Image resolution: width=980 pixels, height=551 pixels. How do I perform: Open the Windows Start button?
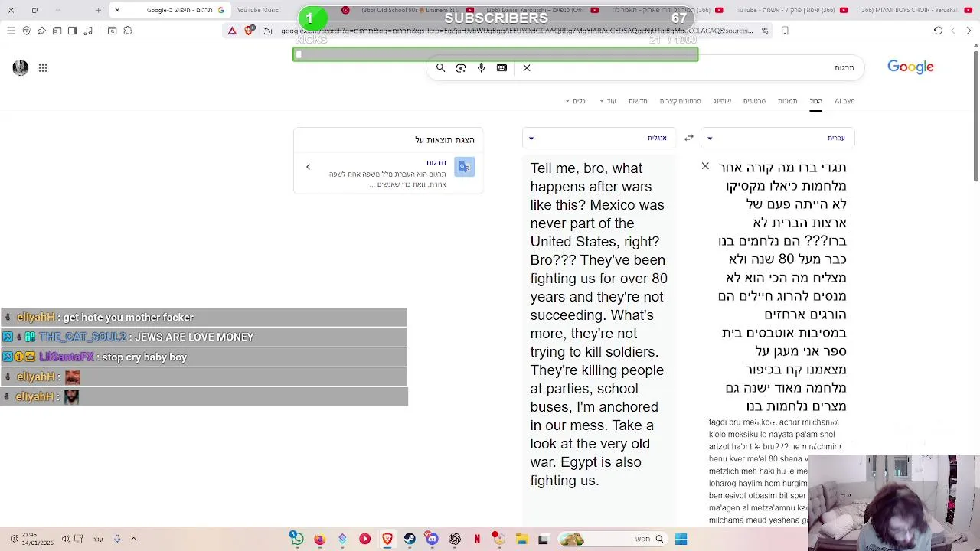point(681,539)
